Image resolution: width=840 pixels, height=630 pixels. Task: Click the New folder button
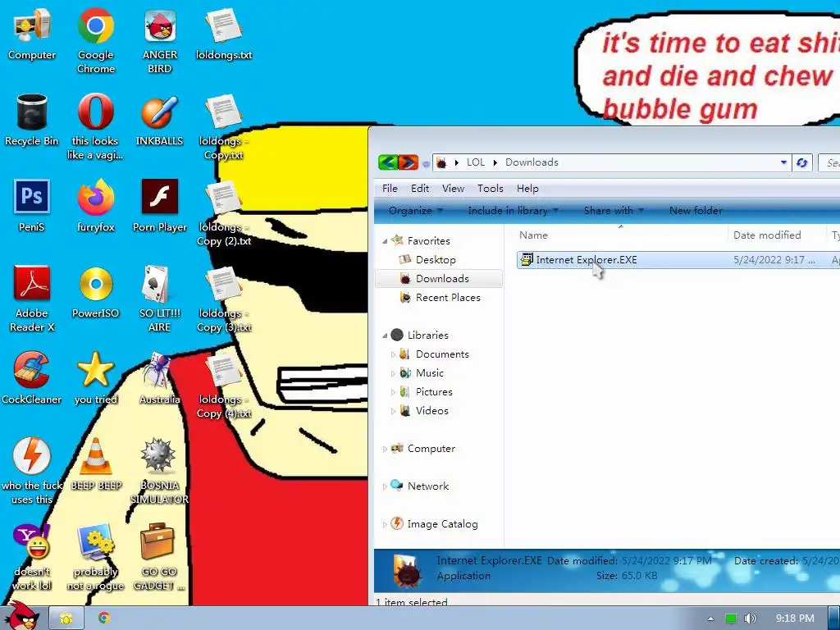pyautogui.click(x=696, y=211)
